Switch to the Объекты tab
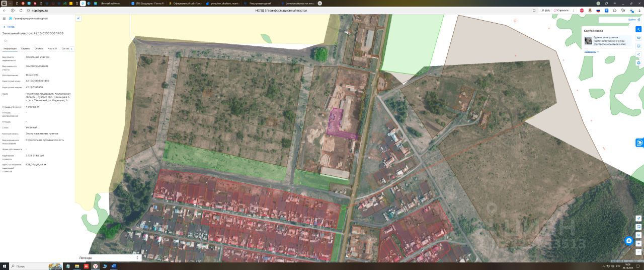644x270 pixels. tap(39, 49)
